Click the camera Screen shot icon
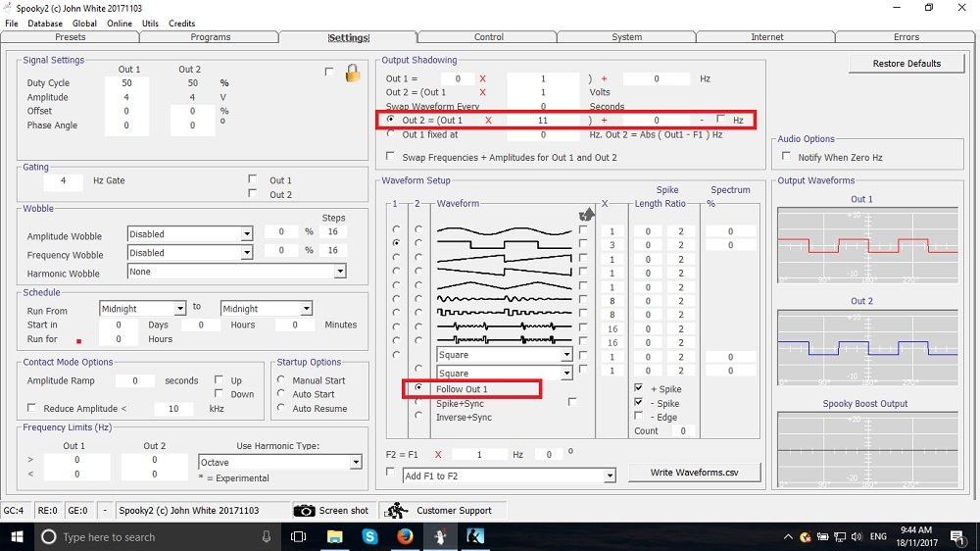 click(305, 511)
